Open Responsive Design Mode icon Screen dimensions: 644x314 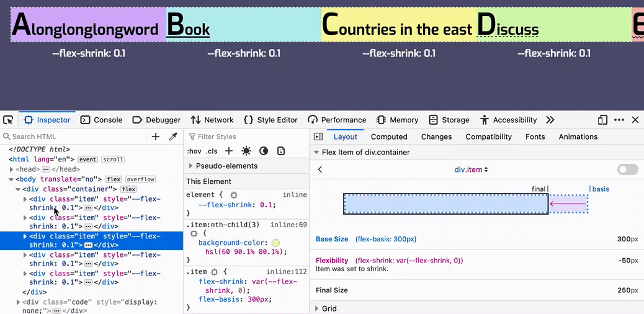602,120
